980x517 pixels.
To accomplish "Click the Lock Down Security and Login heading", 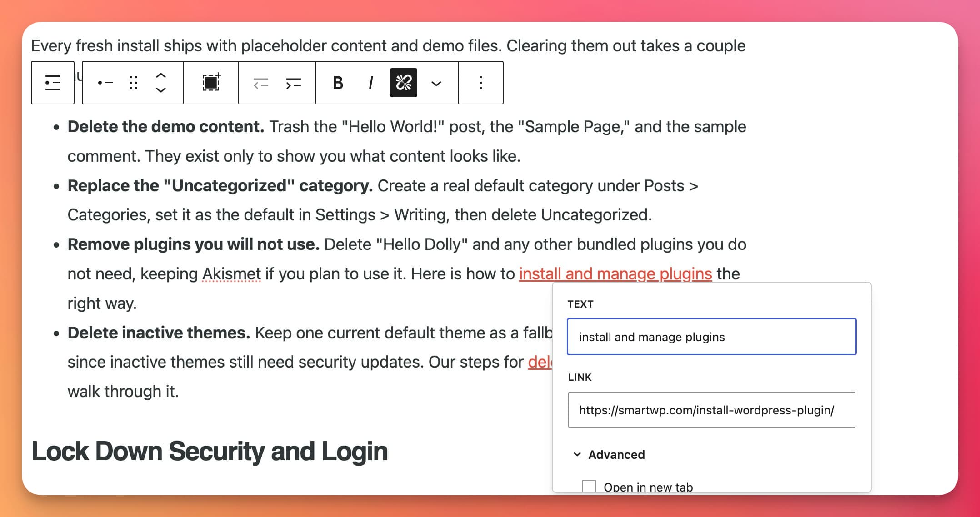I will [210, 451].
